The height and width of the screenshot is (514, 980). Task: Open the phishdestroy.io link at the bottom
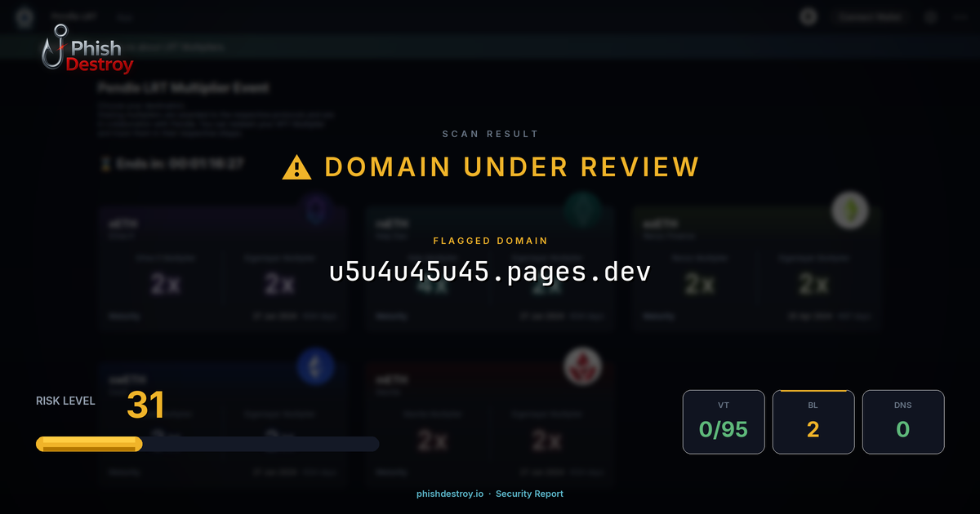coord(448,494)
